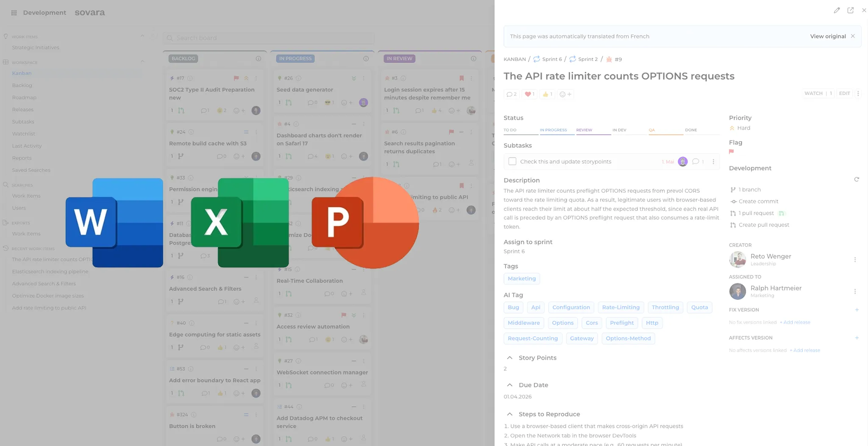Click the plus icon next to AFFECTS VERSION
Image resolution: width=868 pixels, height=446 pixels.
click(x=857, y=338)
